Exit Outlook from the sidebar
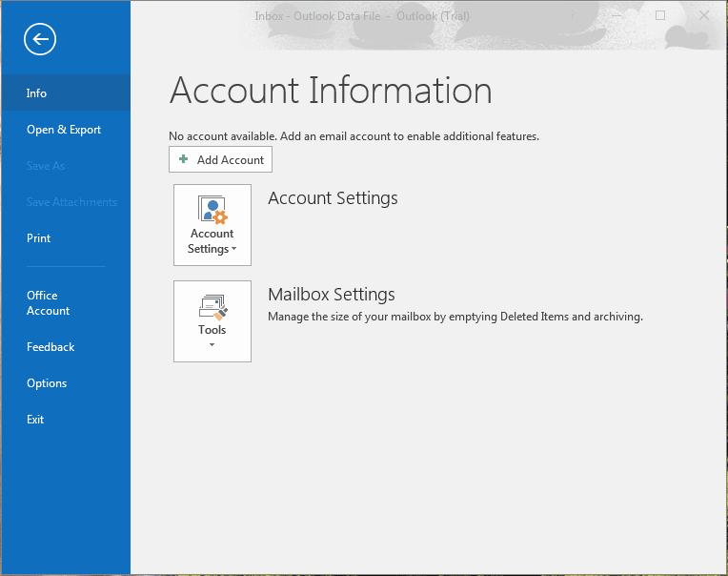This screenshot has width=728, height=576. [66, 420]
